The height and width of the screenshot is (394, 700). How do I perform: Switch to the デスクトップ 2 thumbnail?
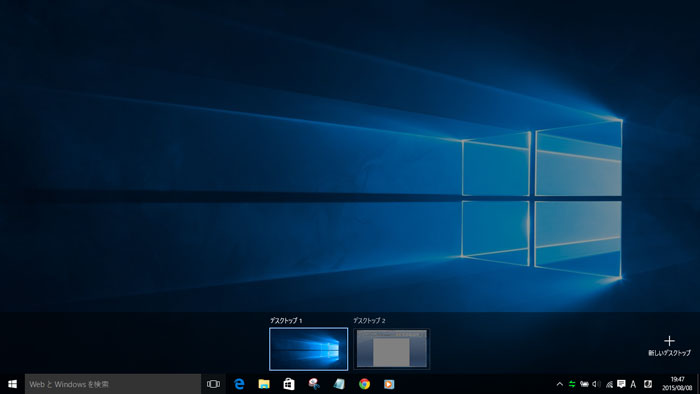pos(392,349)
